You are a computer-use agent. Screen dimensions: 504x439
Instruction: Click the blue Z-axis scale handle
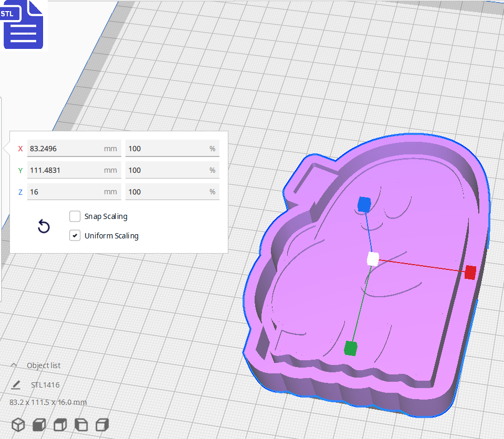[364, 204]
